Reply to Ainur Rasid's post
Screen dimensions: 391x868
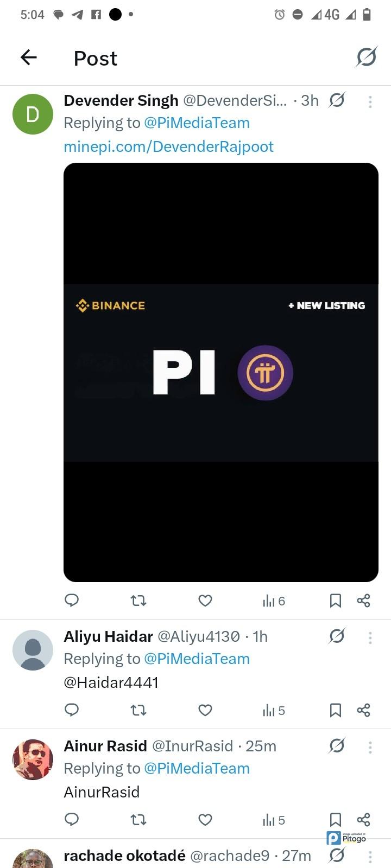72,819
